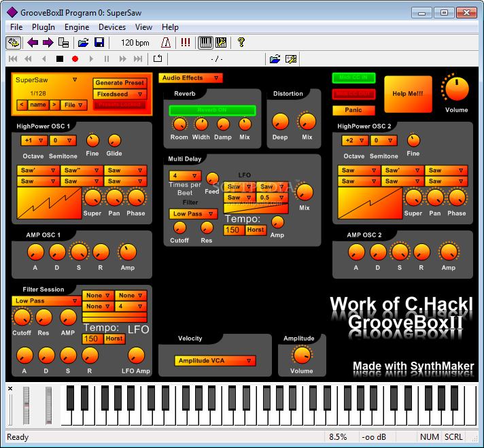Click the pitch bend wheel left of keyboard
484x448 pixels.
(27, 405)
